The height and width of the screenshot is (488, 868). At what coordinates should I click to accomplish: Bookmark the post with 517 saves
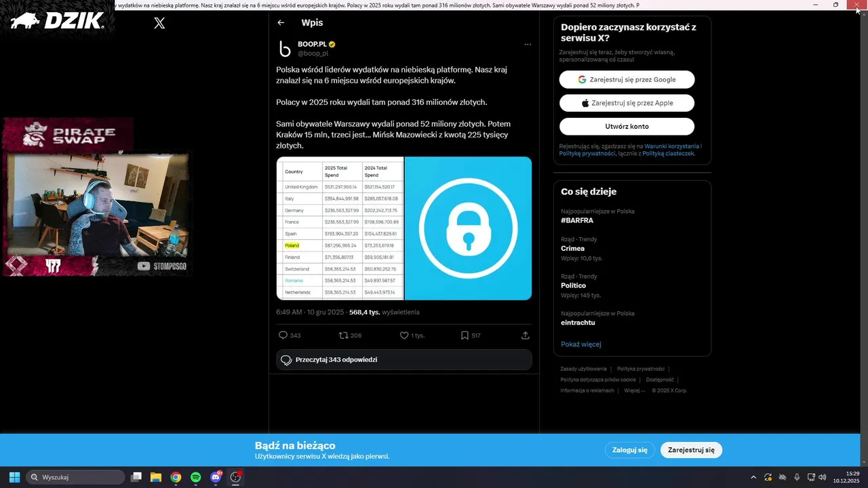click(x=465, y=335)
